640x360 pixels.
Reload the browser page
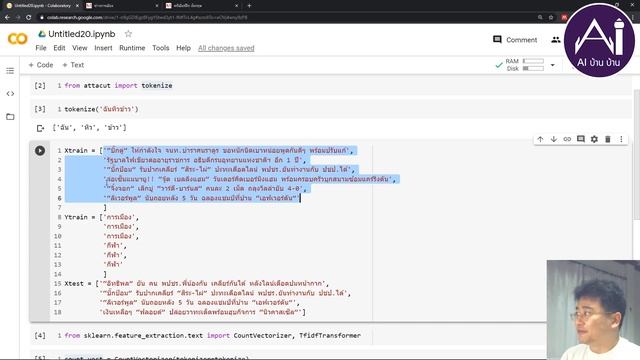[x=29, y=17]
